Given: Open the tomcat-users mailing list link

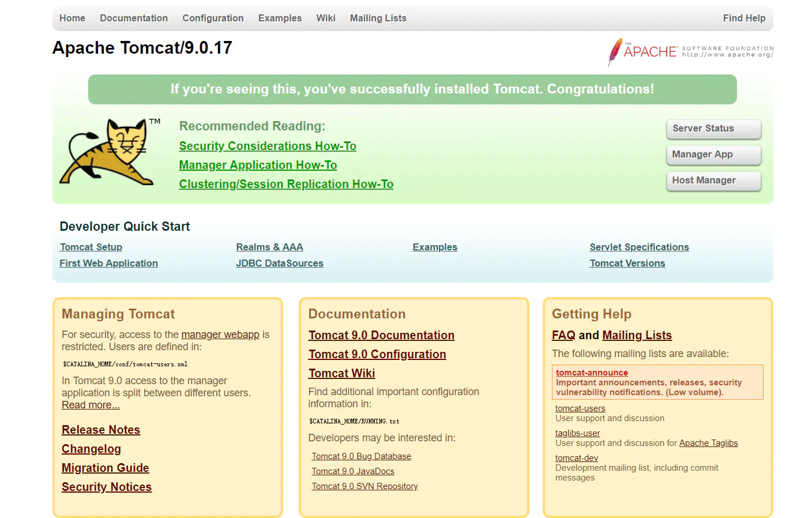Looking at the screenshot, I should [580, 408].
